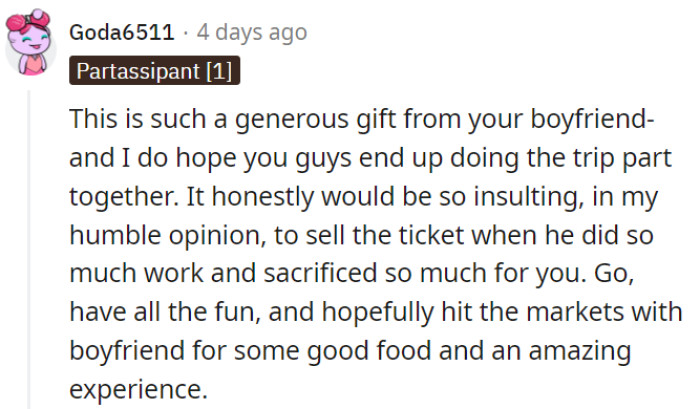Viewport: 700px width, 409px height.
Task: Click the dot separator after the username
Action: pyautogui.click(x=186, y=33)
